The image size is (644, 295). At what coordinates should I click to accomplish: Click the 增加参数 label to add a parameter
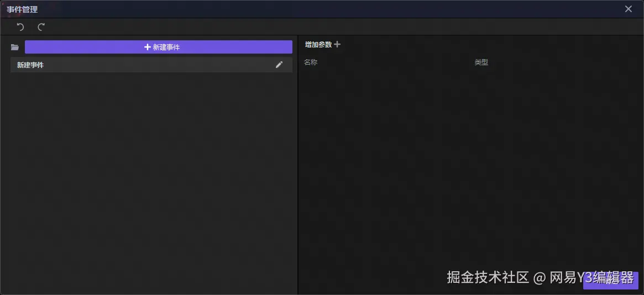[318, 45]
